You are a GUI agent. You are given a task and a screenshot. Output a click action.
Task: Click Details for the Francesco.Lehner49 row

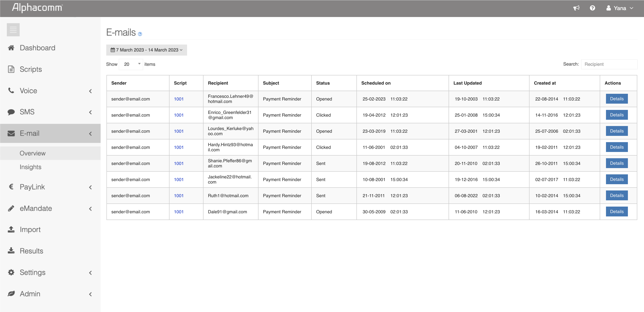click(x=616, y=98)
